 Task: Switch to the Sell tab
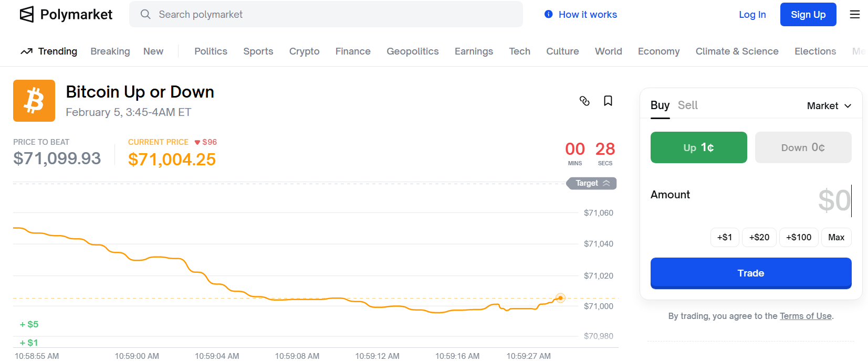687,105
